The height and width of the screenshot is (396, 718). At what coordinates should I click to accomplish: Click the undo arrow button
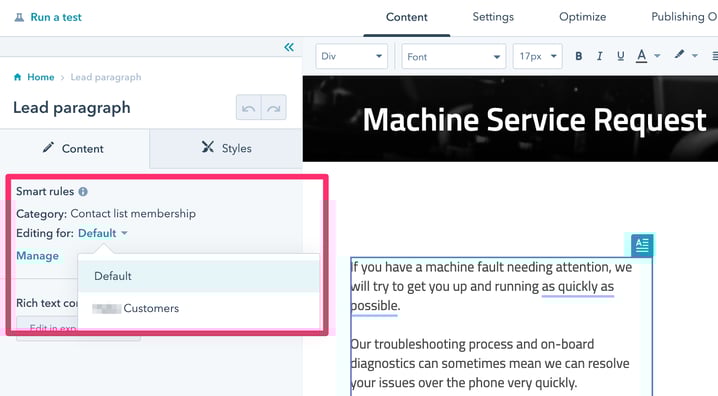[249, 108]
